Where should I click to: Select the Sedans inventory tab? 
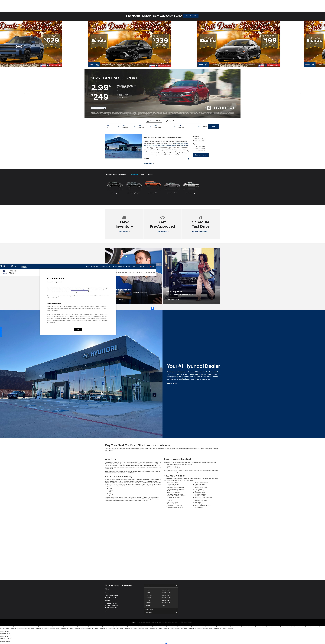tap(150, 174)
